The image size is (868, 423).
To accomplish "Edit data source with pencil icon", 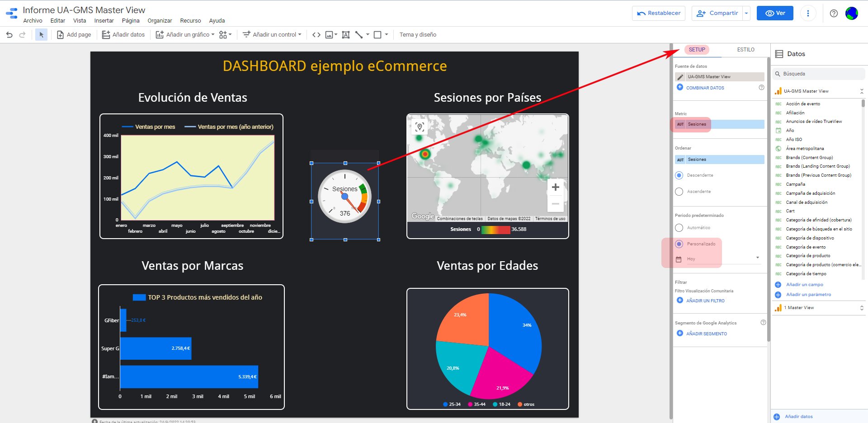I will [x=680, y=77].
